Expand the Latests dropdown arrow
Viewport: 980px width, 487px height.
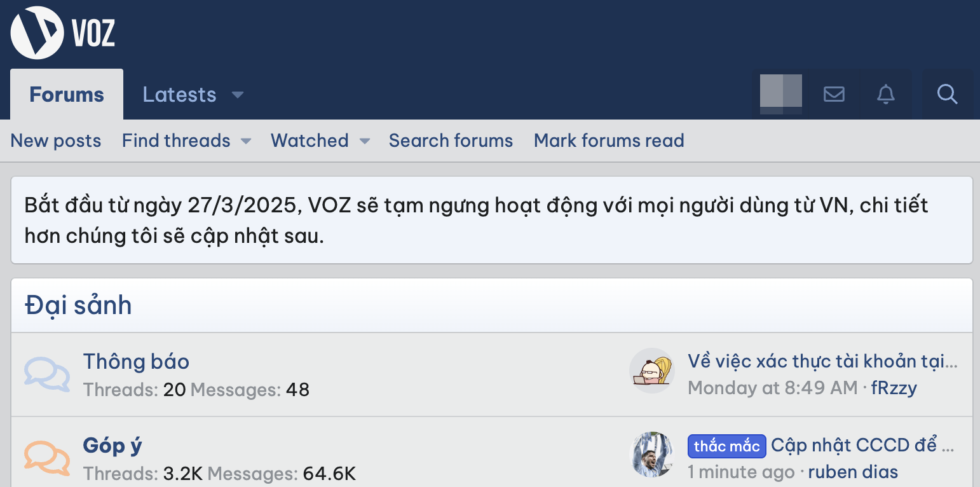(x=237, y=95)
